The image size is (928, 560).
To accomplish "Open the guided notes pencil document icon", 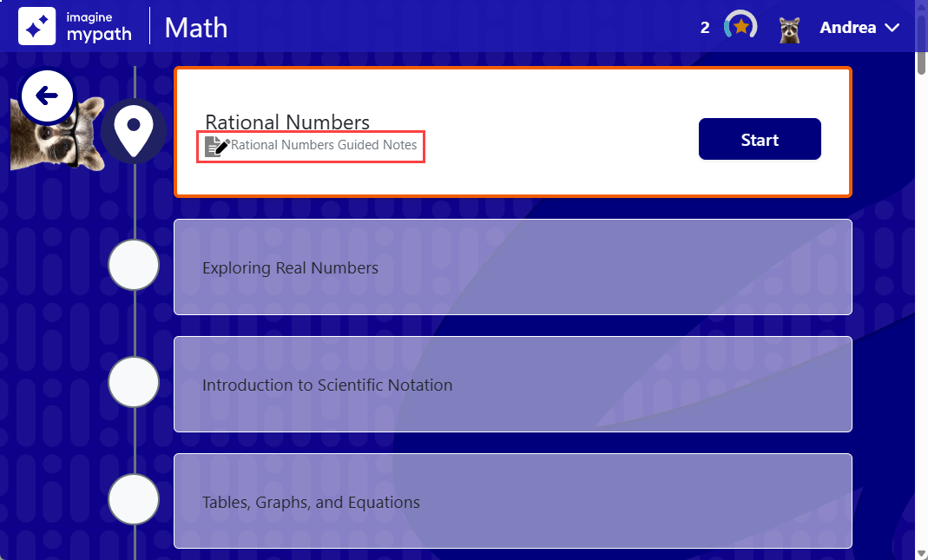I will coord(217,146).
